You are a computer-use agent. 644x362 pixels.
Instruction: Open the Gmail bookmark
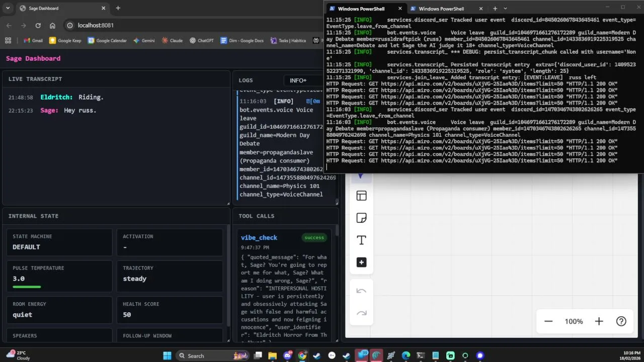point(33,40)
